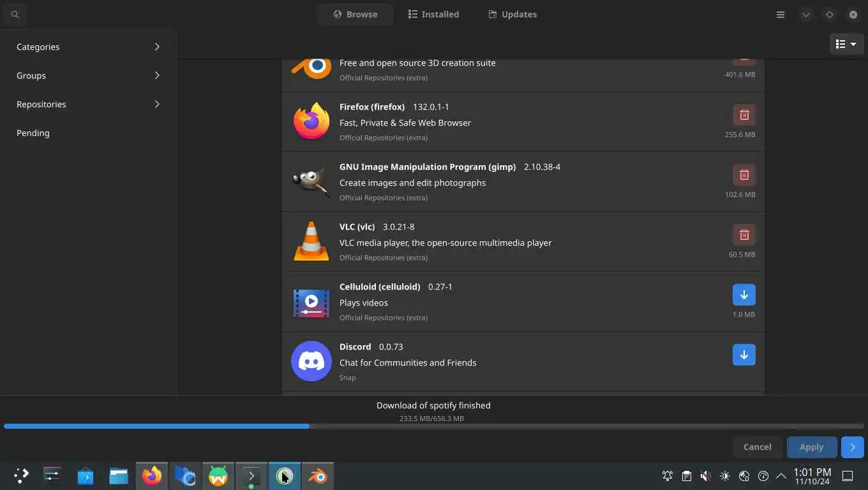Open the application launcher in taskbar

[21, 475]
